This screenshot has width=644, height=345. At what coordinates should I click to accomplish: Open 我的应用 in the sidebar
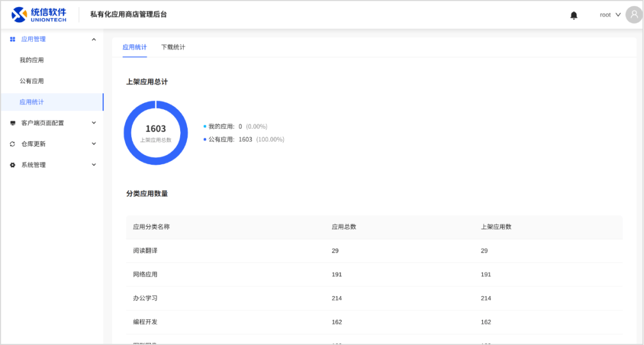tap(32, 60)
